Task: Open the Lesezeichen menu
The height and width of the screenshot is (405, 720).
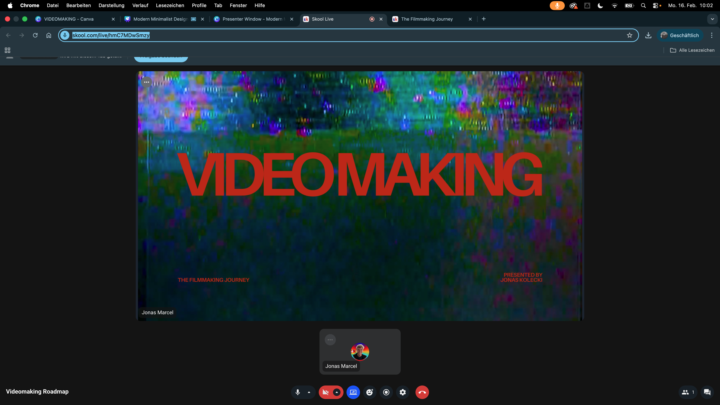Action: click(170, 6)
